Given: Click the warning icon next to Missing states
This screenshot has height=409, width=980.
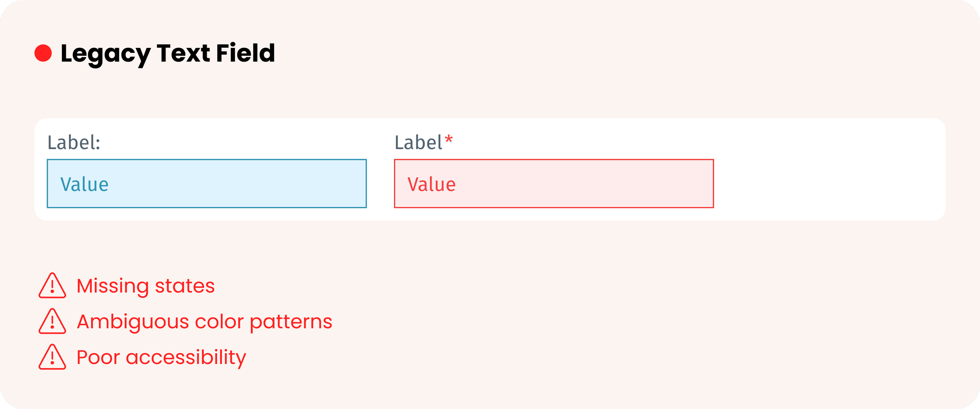Looking at the screenshot, I should (x=52, y=285).
